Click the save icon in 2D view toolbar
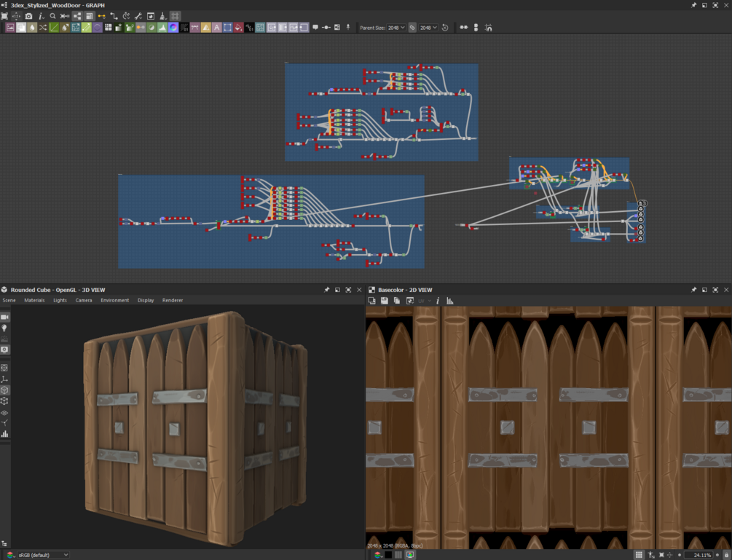 pos(385,300)
